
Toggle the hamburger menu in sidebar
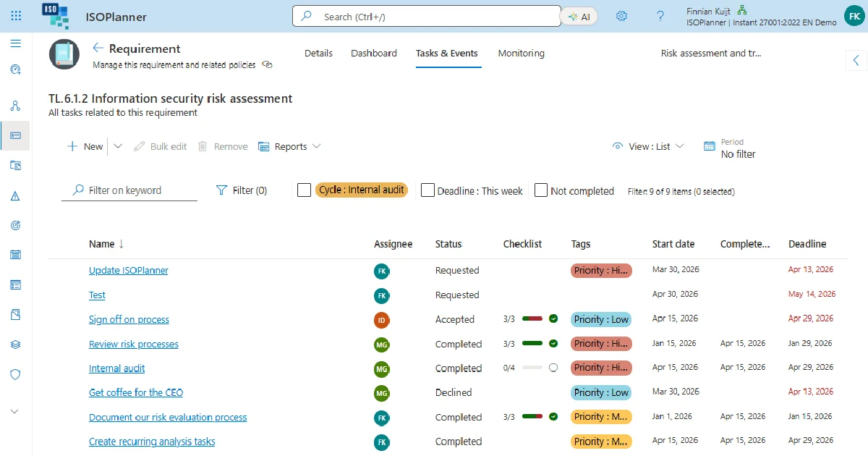tap(16, 43)
